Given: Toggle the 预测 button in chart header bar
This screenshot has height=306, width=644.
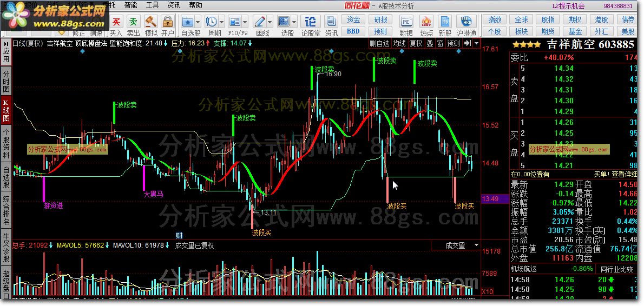Looking at the screenshot, I should [x=454, y=43].
